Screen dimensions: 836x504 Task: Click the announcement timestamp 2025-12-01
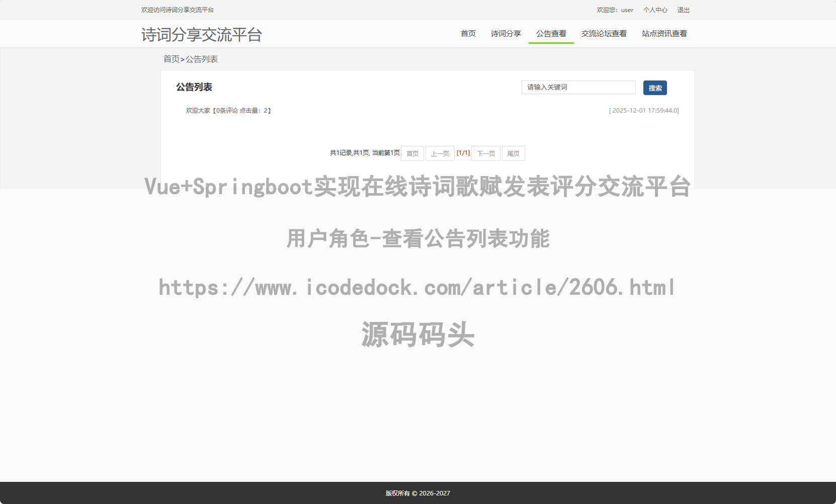click(x=644, y=111)
